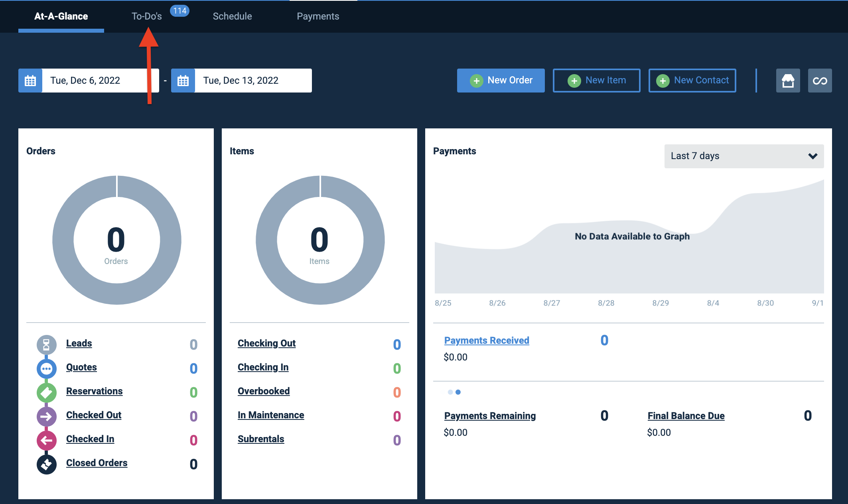Go to the Payments tab
The width and height of the screenshot is (848, 504).
tap(318, 16)
